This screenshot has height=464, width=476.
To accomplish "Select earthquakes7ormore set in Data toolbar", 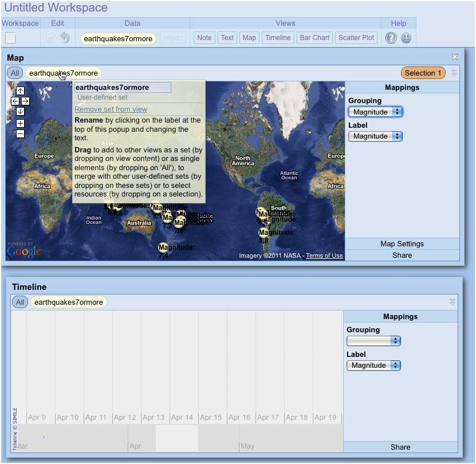I will pos(118,38).
